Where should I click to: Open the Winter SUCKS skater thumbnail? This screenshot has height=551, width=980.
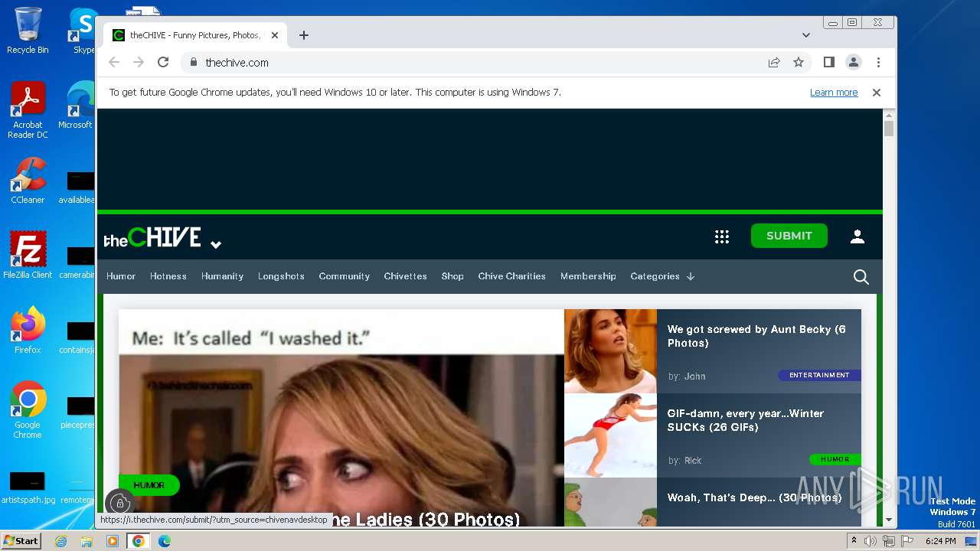[610, 435]
